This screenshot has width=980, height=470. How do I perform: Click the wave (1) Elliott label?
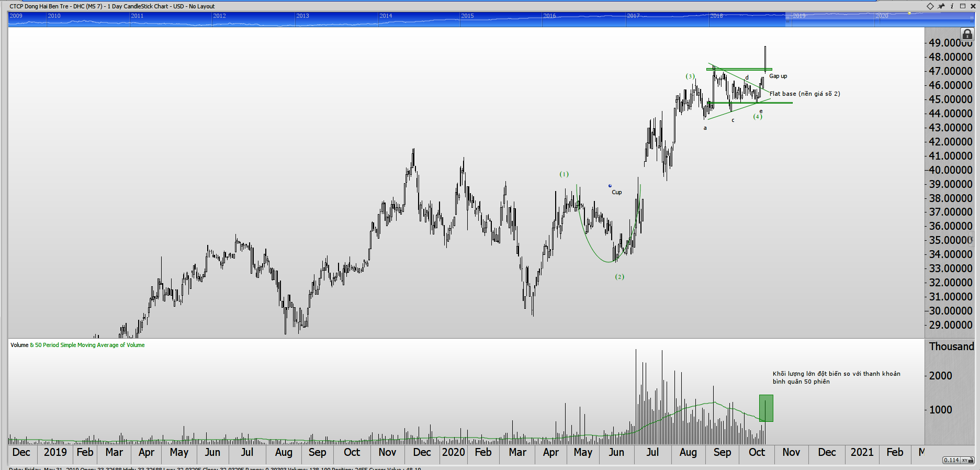click(564, 174)
